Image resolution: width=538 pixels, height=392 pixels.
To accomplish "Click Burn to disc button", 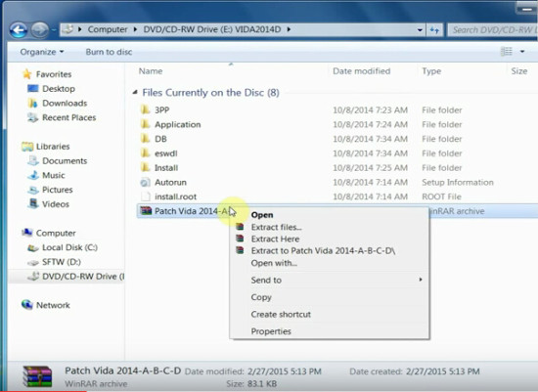I will tap(109, 52).
